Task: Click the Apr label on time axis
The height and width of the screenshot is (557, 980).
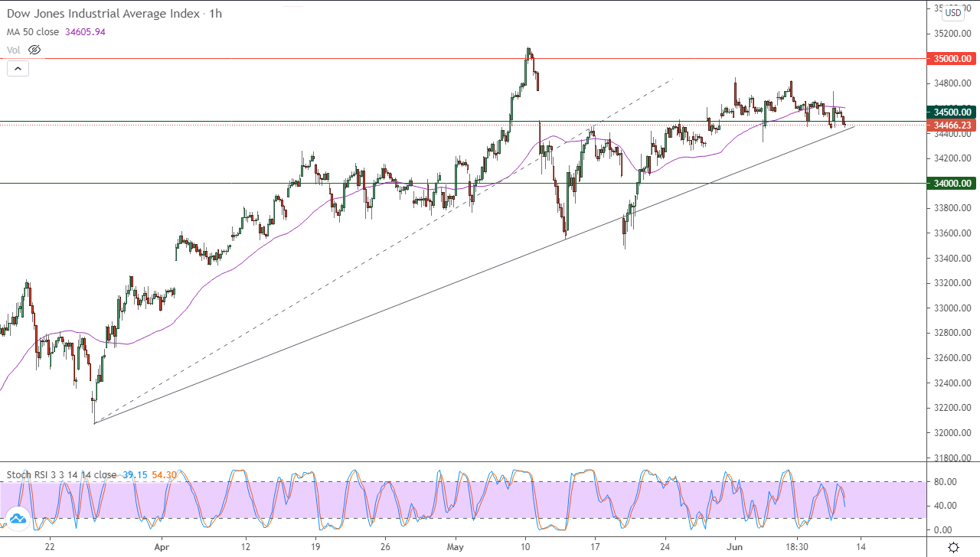Action: (161, 547)
